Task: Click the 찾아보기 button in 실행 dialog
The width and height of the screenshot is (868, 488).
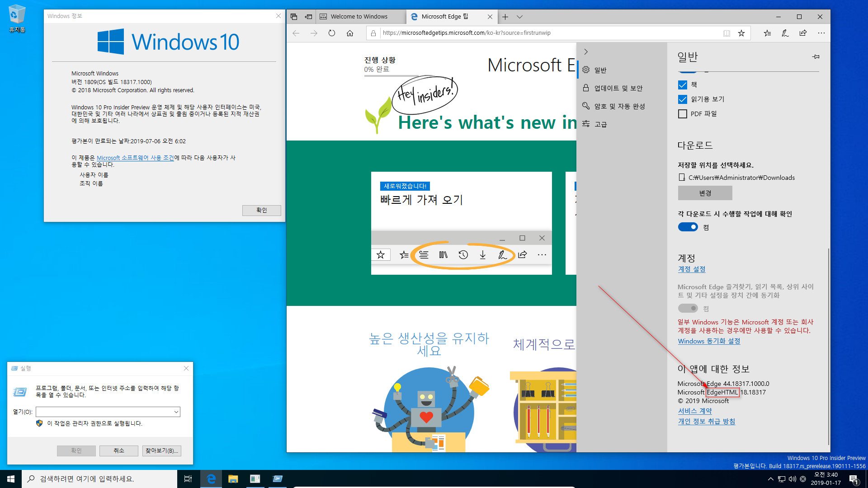Action: click(161, 450)
